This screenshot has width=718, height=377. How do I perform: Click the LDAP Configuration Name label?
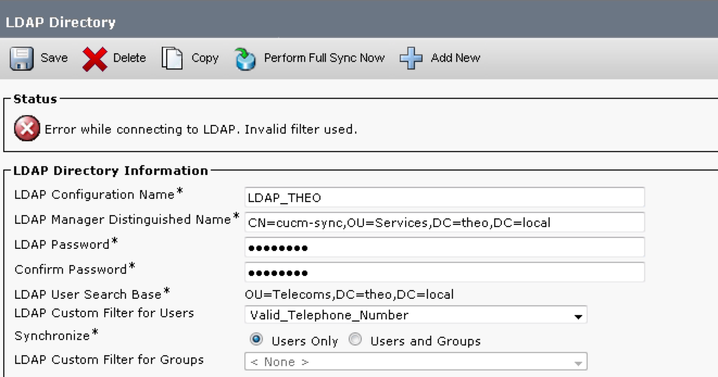98,194
